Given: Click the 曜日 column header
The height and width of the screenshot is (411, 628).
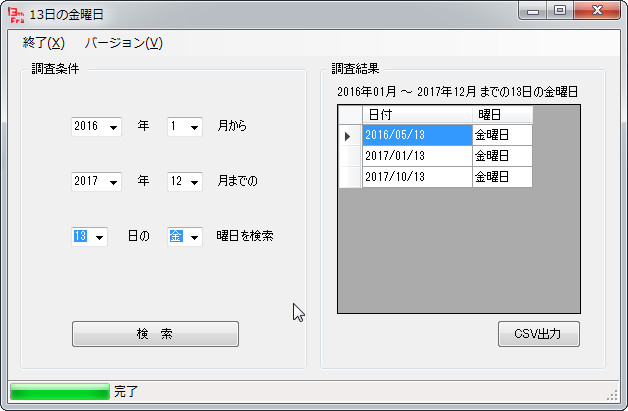Looking at the screenshot, I should (x=503, y=115).
